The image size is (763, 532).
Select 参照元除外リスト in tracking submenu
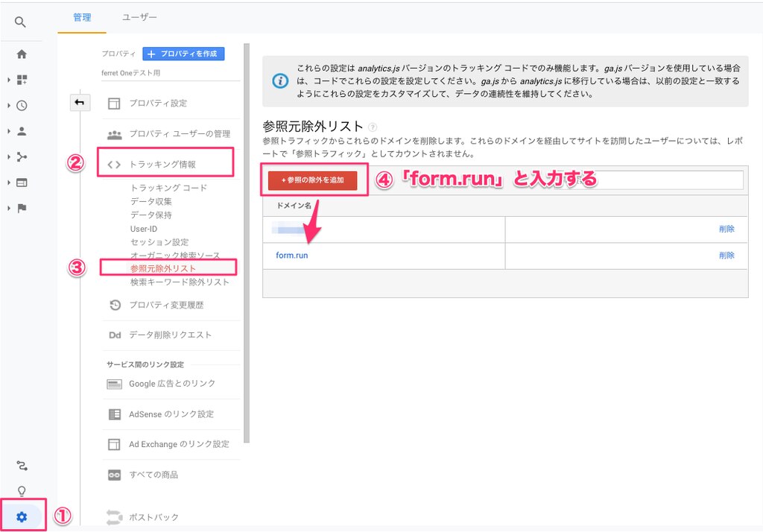[163, 268]
